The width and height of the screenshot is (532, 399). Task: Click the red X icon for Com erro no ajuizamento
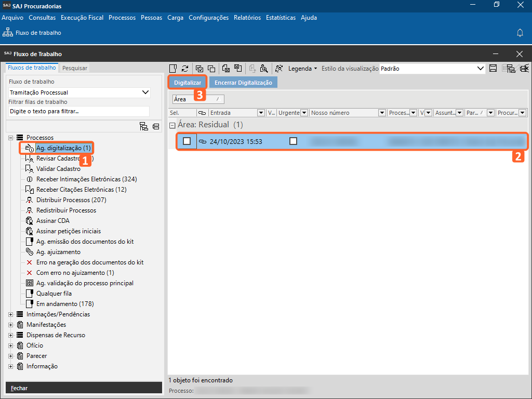[x=30, y=273]
